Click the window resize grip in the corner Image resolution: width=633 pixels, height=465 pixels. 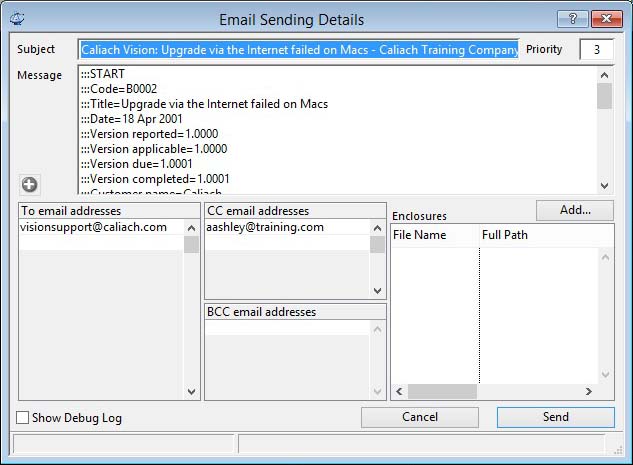pyautogui.click(x=618, y=450)
